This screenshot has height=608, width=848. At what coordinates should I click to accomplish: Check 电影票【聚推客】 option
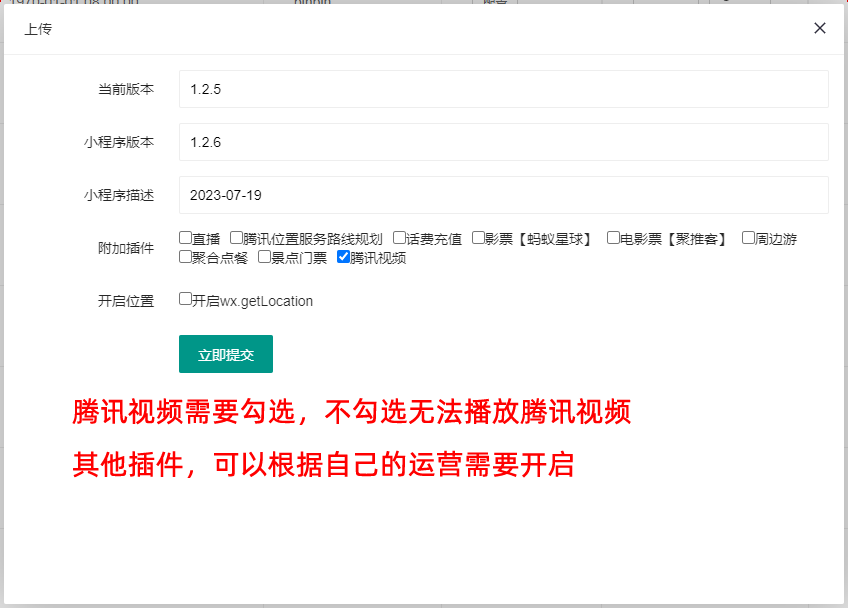tap(613, 237)
